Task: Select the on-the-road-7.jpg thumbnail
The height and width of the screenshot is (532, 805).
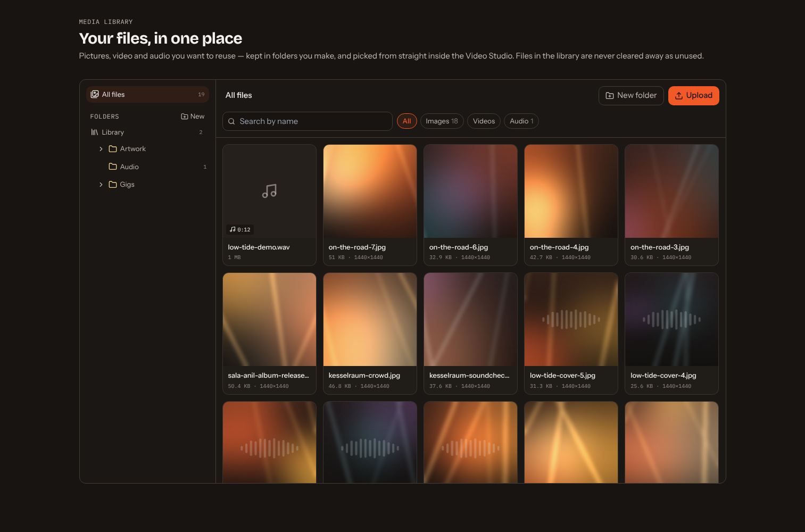Action: click(x=370, y=191)
